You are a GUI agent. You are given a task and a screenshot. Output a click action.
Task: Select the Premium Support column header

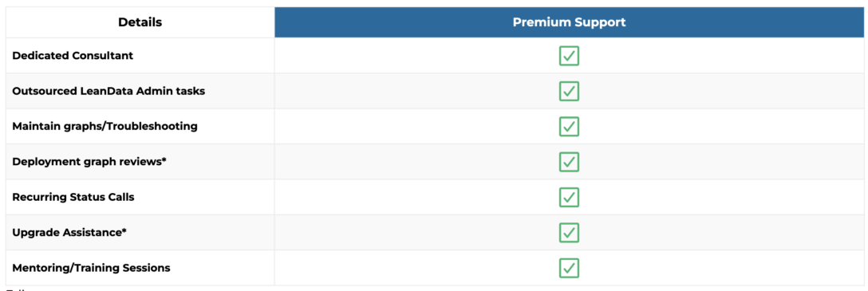[569, 22]
